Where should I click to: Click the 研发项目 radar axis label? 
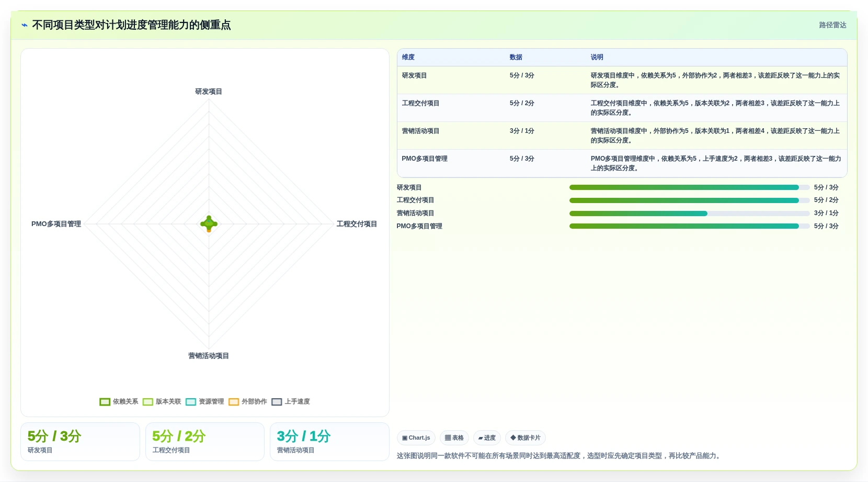point(209,92)
